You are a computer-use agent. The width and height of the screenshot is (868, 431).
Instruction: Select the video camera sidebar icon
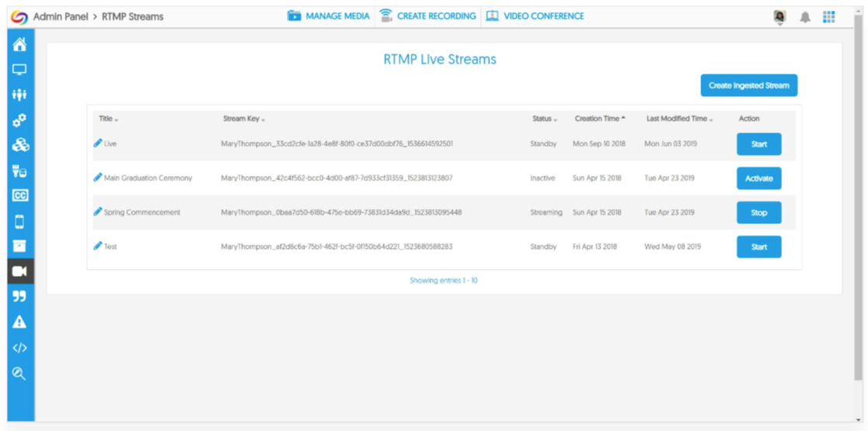click(20, 271)
